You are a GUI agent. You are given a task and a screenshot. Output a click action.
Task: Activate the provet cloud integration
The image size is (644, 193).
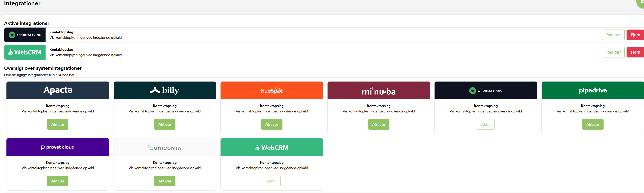pyautogui.click(x=58, y=181)
